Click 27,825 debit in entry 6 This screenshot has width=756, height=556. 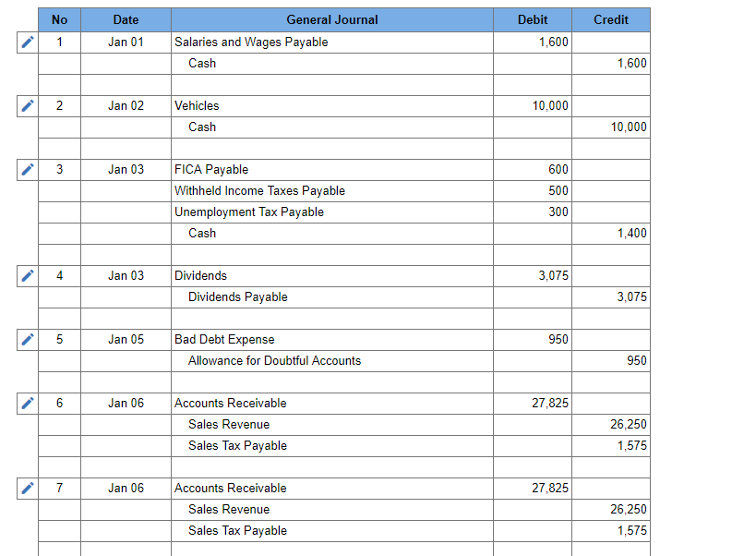pyautogui.click(x=533, y=403)
